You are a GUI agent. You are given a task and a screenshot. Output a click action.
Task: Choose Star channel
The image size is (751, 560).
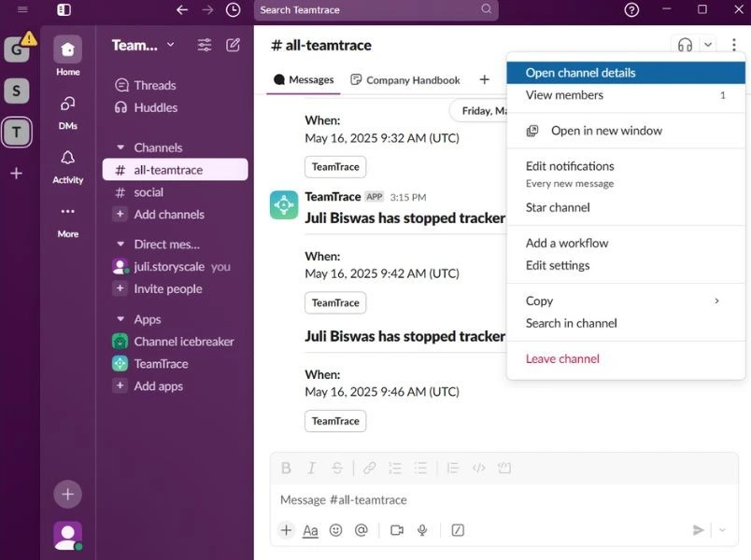(x=626, y=207)
